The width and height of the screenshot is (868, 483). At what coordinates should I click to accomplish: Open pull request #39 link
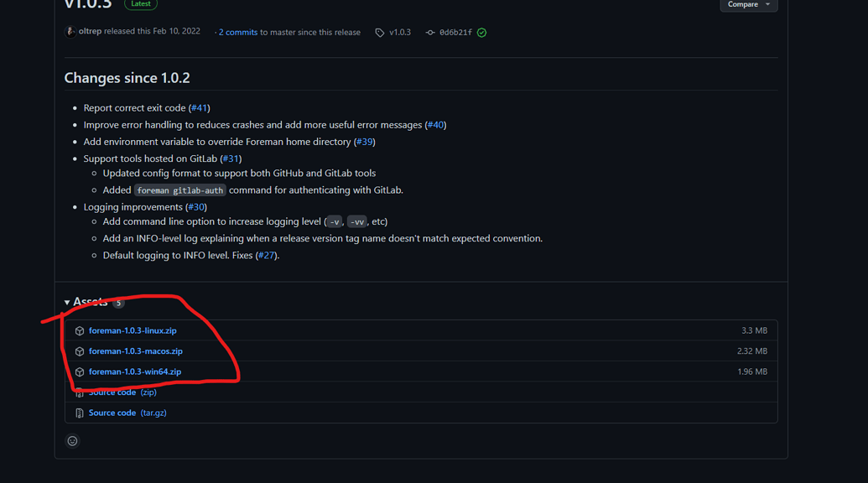(365, 142)
